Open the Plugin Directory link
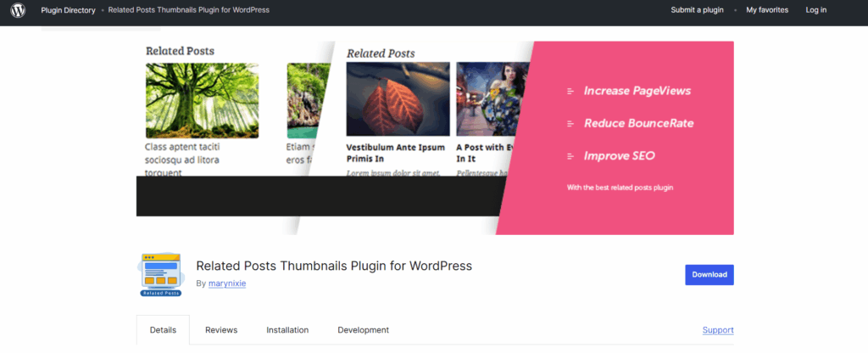 68,10
